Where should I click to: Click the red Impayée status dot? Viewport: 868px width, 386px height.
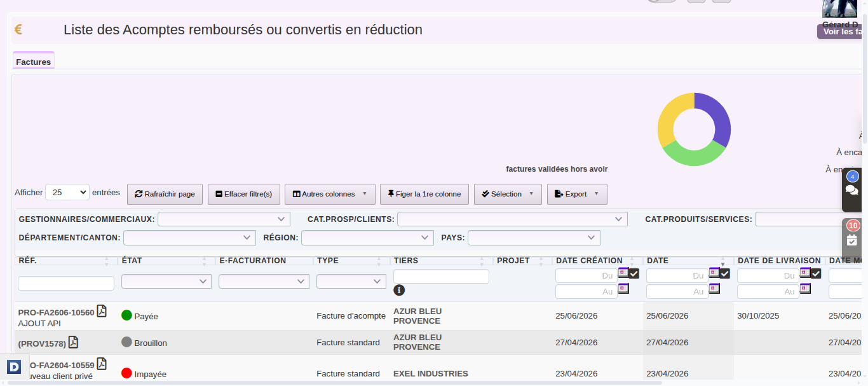tap(126, 373)
